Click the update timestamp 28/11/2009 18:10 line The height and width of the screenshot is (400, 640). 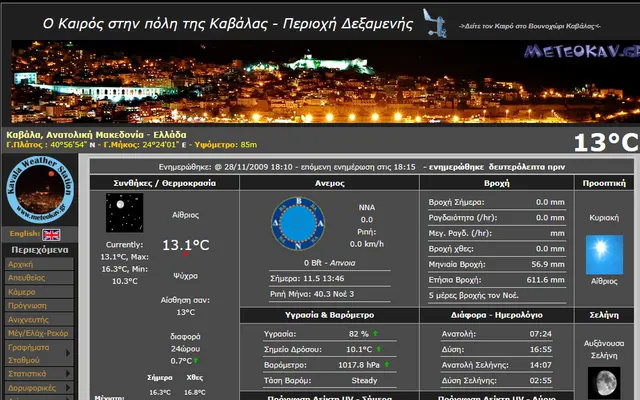pos(362,167)
